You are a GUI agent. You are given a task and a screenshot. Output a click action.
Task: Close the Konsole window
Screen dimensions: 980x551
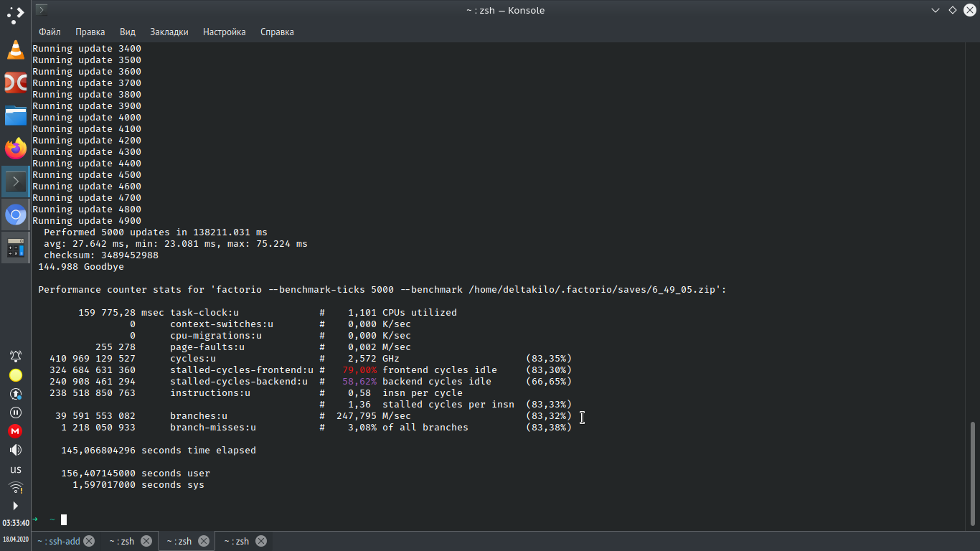tap(970, 10)
